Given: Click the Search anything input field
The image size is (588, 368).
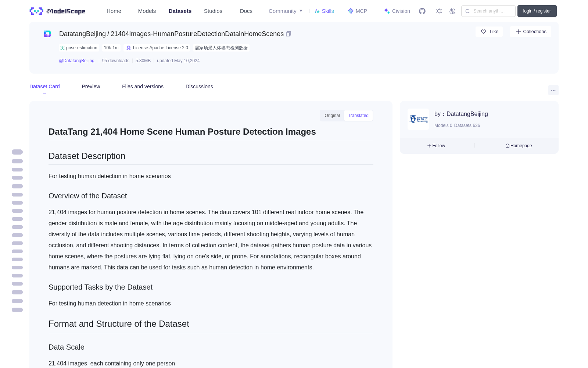Looking at the screenshot, I should [x=488, y=11].
